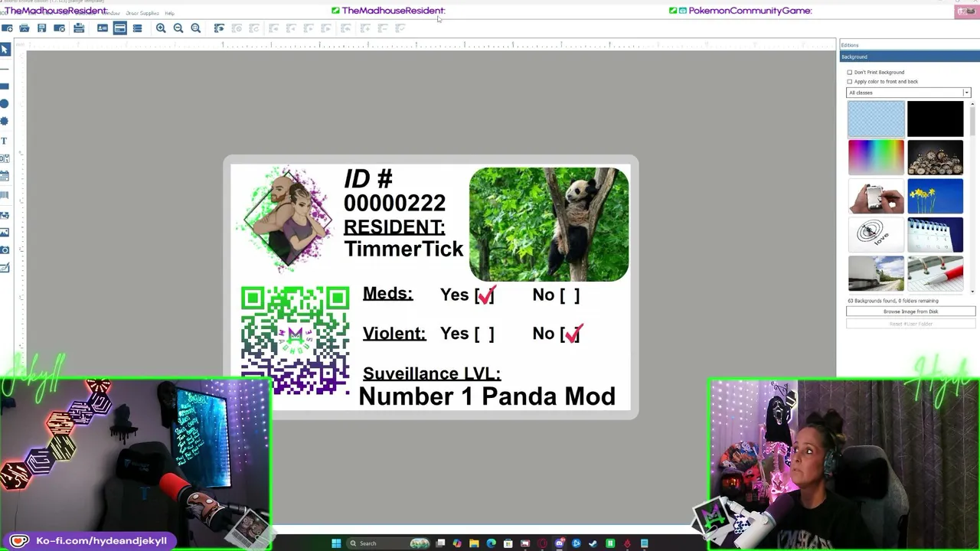
Task: Click the "00000222" ID number
Action: tap(394, 203)
